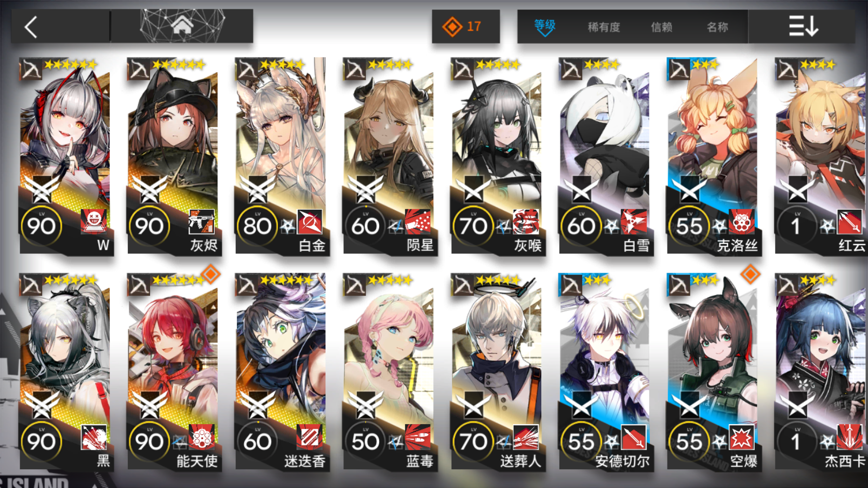Click 克洛丝's skill icon
The image size is (868, 488).
(x=742, y=222)
